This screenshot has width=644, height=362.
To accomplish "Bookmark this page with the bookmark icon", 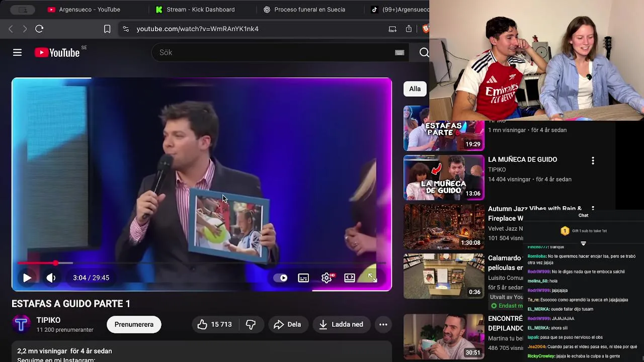I will coord(107,29).
